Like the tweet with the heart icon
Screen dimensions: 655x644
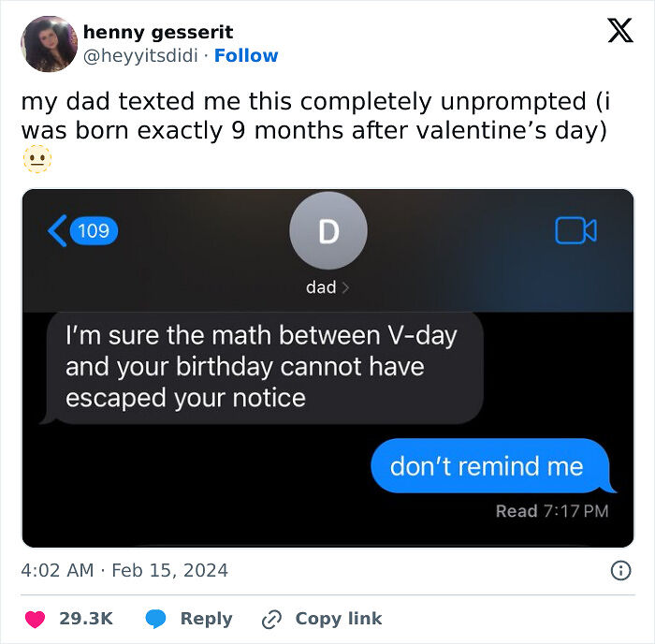tap(34, 619)
